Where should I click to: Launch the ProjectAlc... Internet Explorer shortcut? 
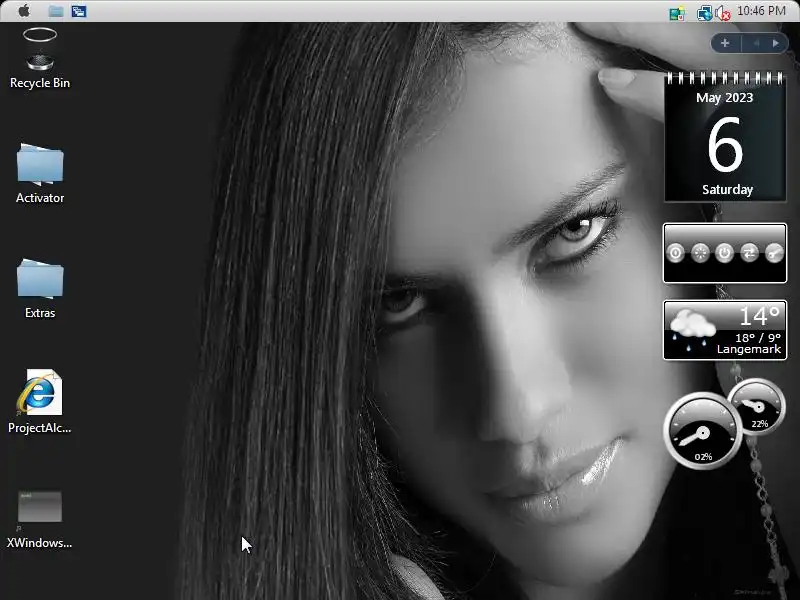39,402
